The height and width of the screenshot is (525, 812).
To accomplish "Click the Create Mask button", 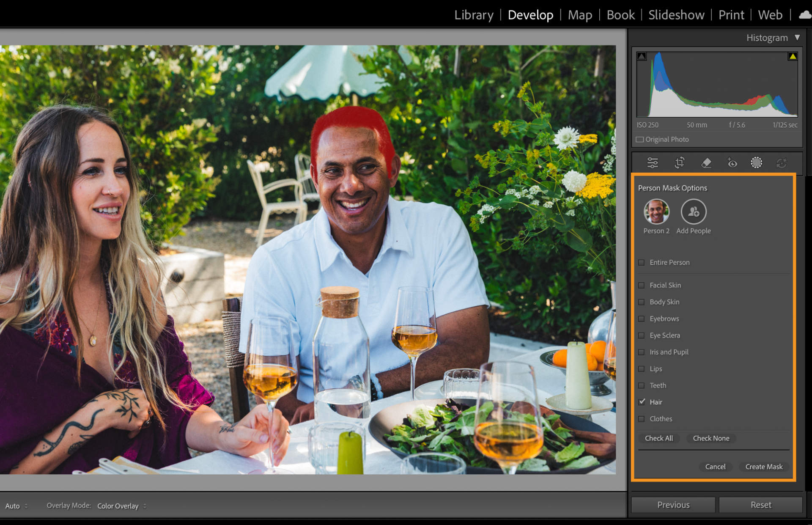I will [x=764, y=467].
